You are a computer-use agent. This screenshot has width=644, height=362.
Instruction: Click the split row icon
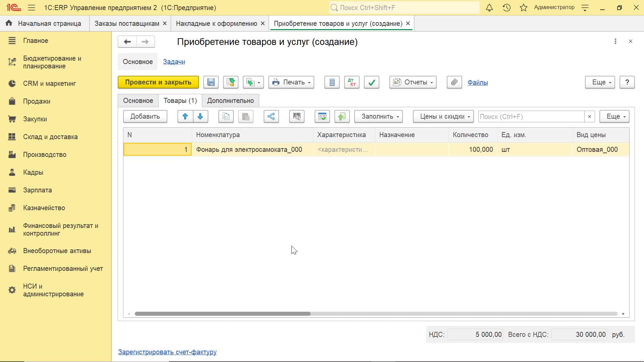tap(271, 116)
